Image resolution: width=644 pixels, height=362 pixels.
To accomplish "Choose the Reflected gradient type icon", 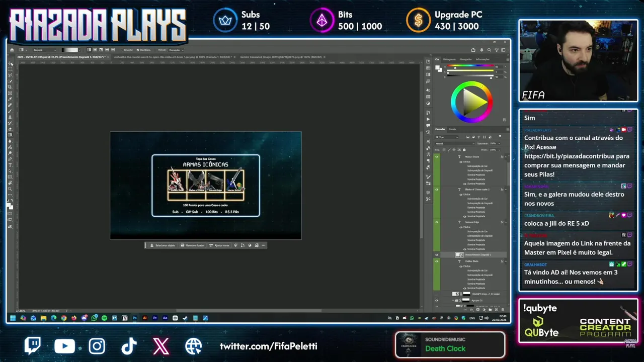I will click(107, 50).
